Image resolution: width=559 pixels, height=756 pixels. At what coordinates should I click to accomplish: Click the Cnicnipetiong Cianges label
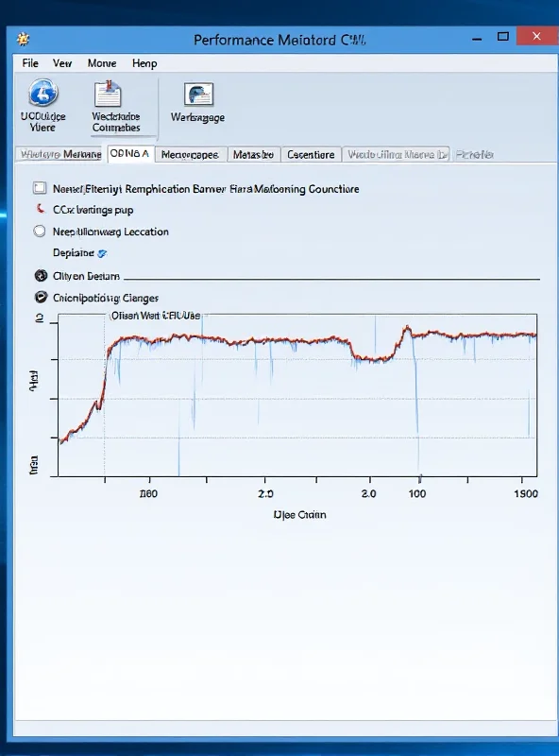106,298
